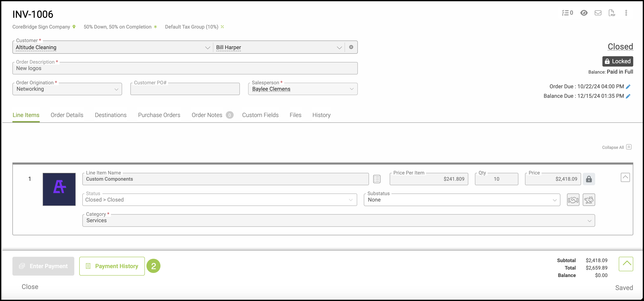The width and height of the screenshot is (644, 301).
Task: Open line item details list icon
Action: [x=377, y=179]
